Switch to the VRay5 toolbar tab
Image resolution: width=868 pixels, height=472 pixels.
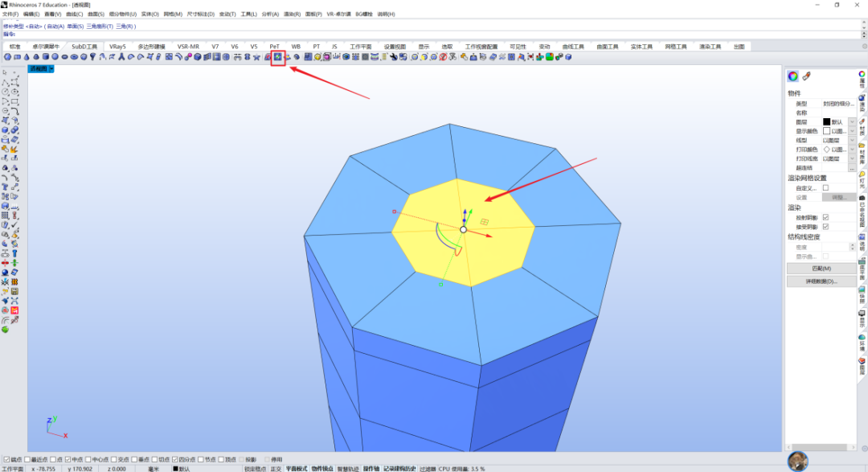click(x=117, y=47)
